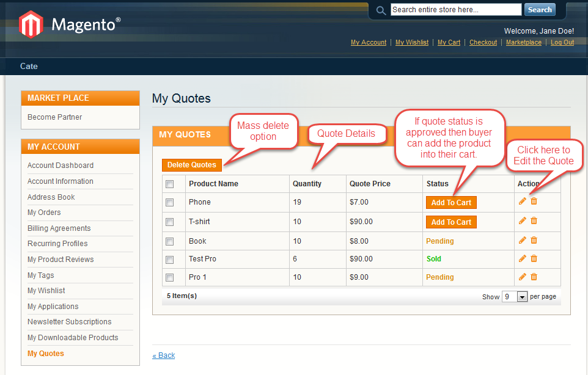This screenshot has width=588, height=375.
Task: Add the Phone quote to cart
Action: click(451, 203)
